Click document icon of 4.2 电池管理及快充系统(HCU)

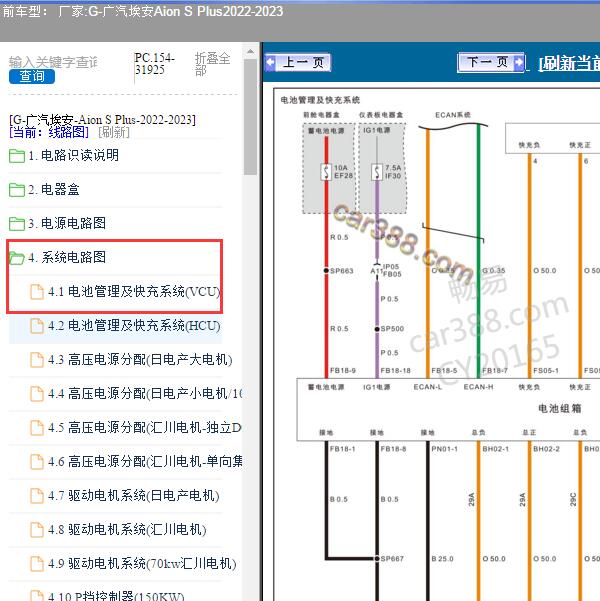point(37,326)
